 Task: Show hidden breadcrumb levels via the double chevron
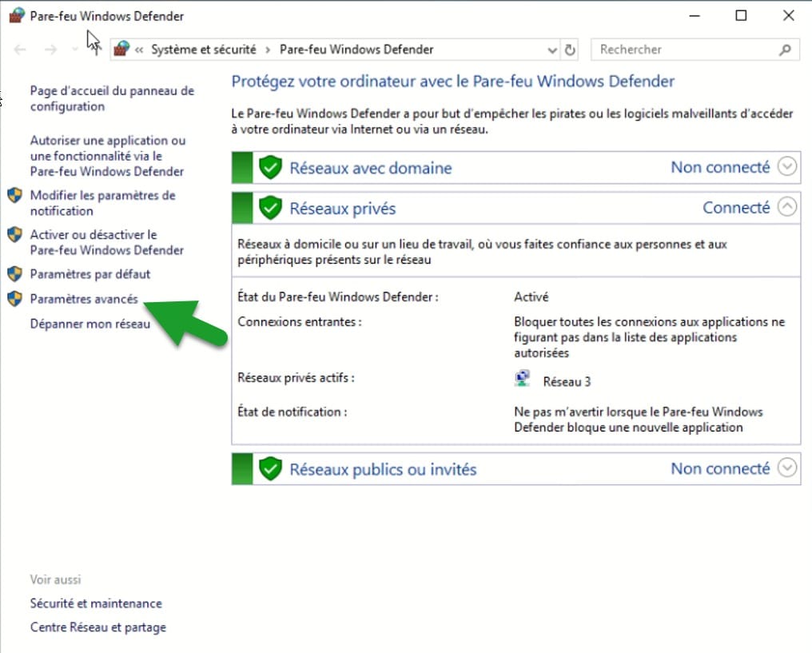coord(139,50)
